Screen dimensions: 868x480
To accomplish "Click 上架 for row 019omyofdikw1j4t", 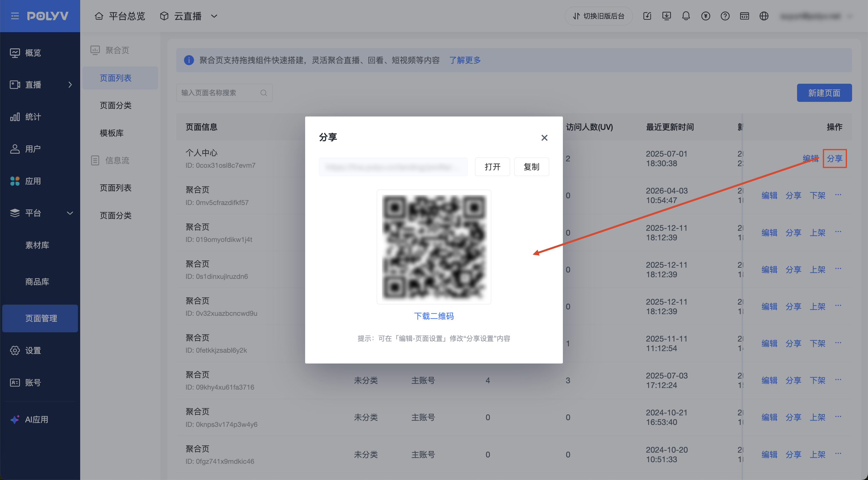I will pos(817,233).
